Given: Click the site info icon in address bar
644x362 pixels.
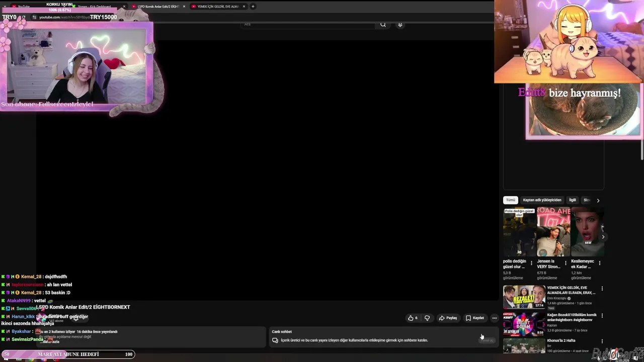Looking at the screenshot, I should (34, 17).
